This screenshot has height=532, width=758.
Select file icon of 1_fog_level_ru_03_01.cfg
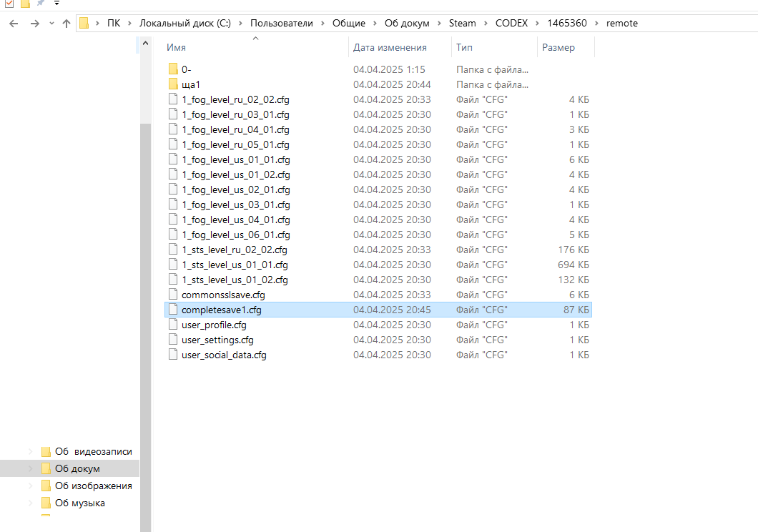coord(173,114)
